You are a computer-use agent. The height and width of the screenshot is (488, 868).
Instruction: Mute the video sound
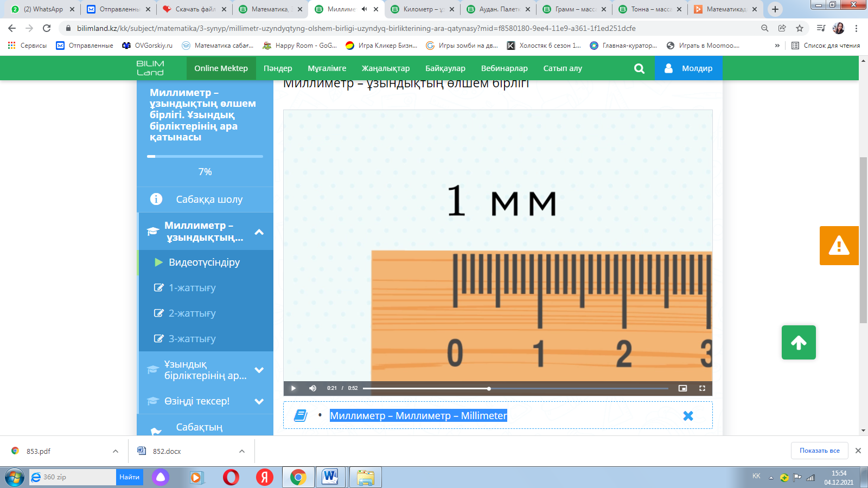312,388
